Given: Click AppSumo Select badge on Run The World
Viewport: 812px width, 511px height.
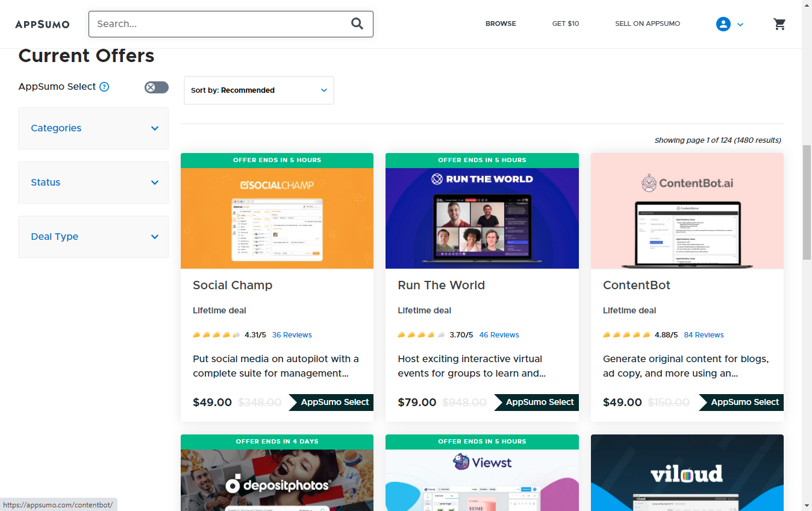Looking at the screenshot, I should [537, 403].
